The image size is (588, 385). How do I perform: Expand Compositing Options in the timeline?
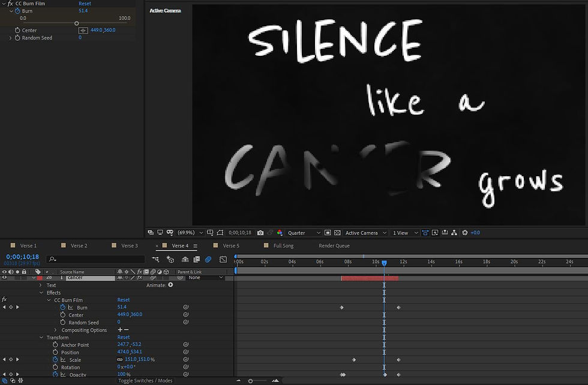(55, 330)
